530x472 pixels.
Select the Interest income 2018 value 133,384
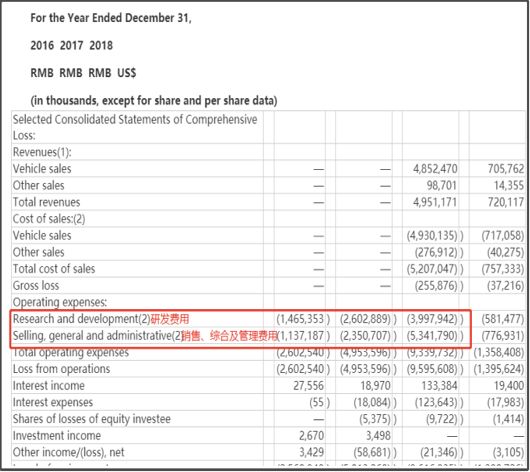[439, 386]
